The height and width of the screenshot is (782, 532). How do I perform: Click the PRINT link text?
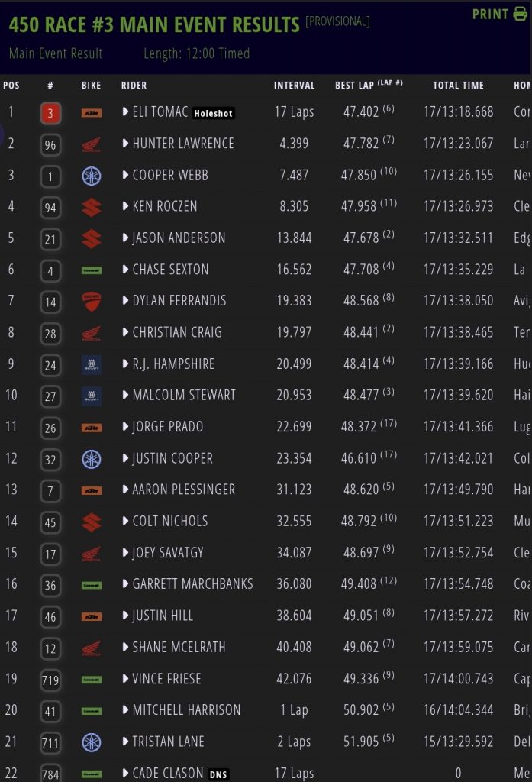click(x=491, y=14)
